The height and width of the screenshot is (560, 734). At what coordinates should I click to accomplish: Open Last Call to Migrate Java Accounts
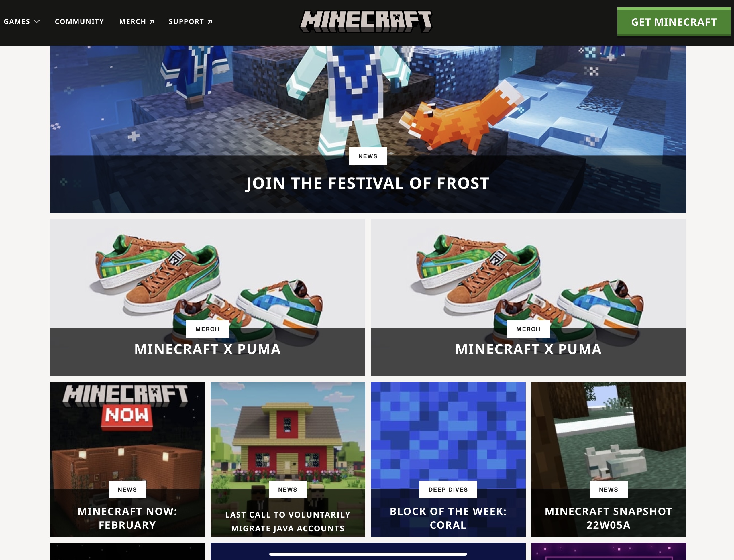(288, 521)
